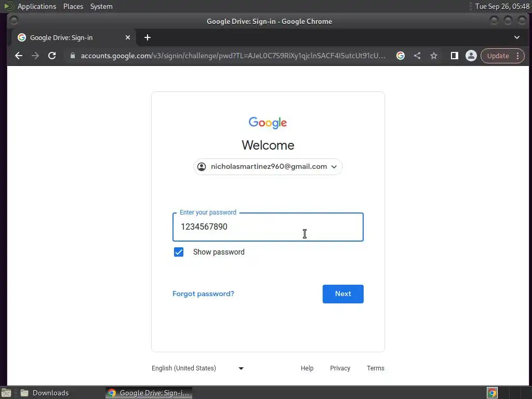Open the English (United States) language dropdown

click(x=197, y=368)
